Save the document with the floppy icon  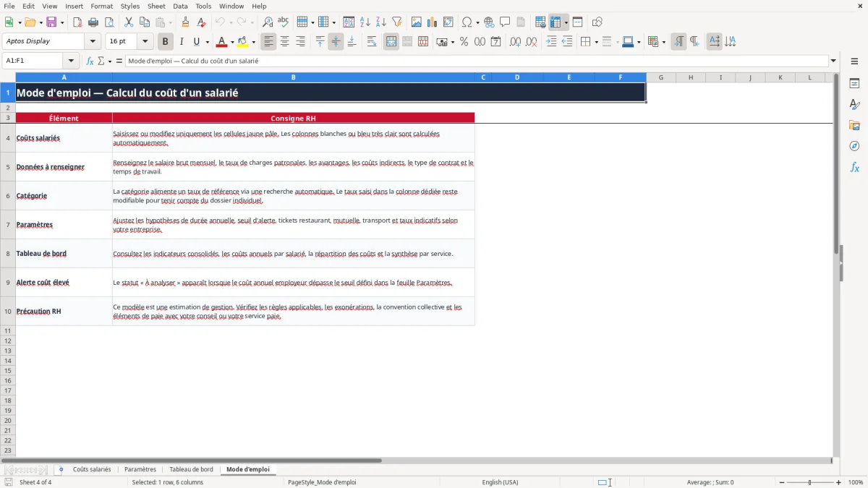[x=51, y=22]
